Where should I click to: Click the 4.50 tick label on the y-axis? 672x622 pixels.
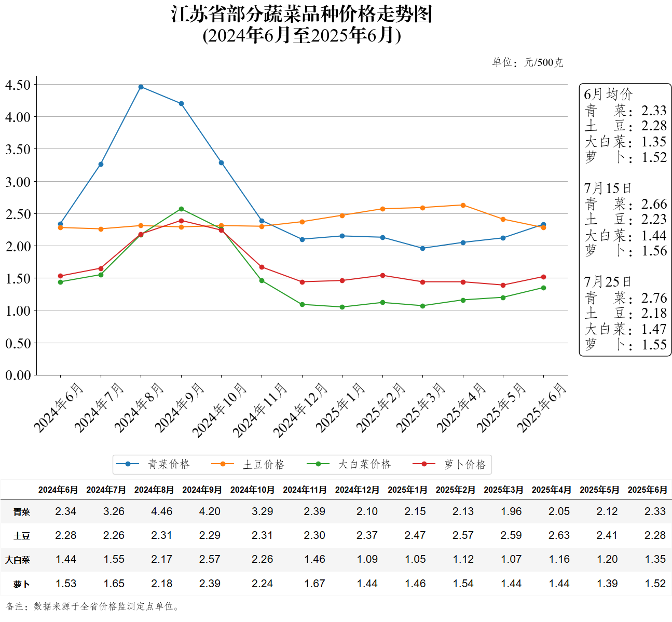coord(18,85)
